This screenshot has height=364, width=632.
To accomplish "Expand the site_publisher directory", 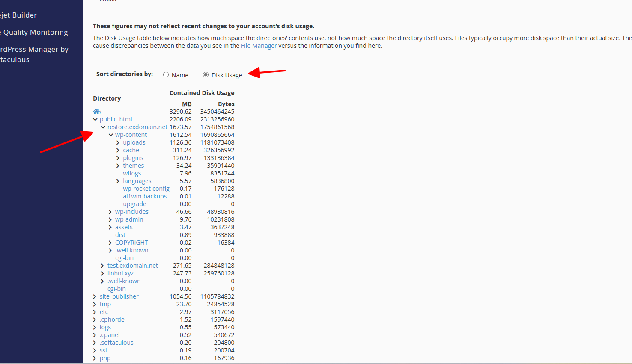I will pos(95,296).
